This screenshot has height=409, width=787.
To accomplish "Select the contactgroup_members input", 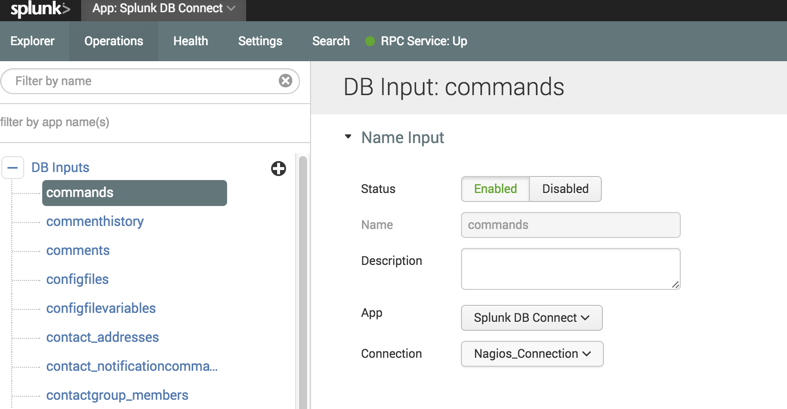I will click(x=117, y=395).
